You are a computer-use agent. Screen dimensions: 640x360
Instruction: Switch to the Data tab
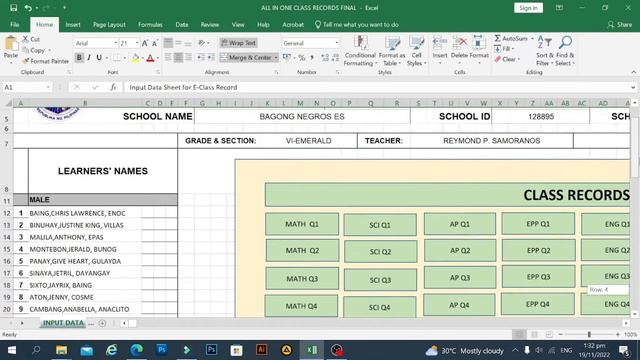point(182,24)
